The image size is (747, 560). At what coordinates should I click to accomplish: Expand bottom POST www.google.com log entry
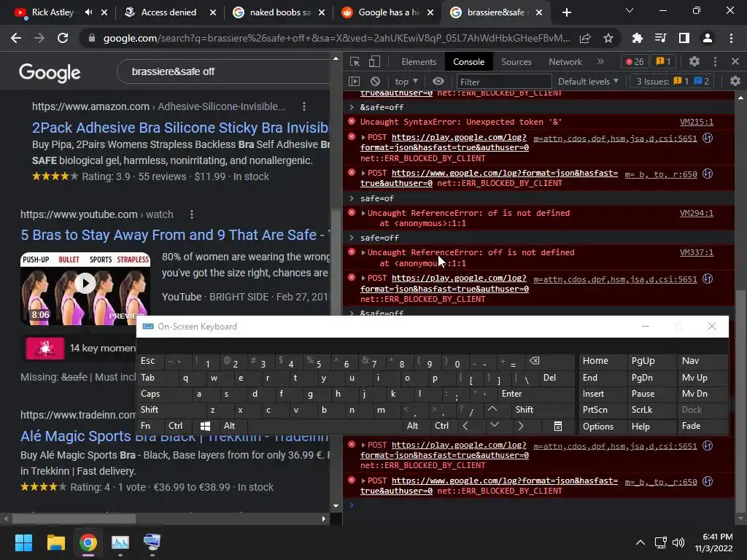tap(363, 481)
